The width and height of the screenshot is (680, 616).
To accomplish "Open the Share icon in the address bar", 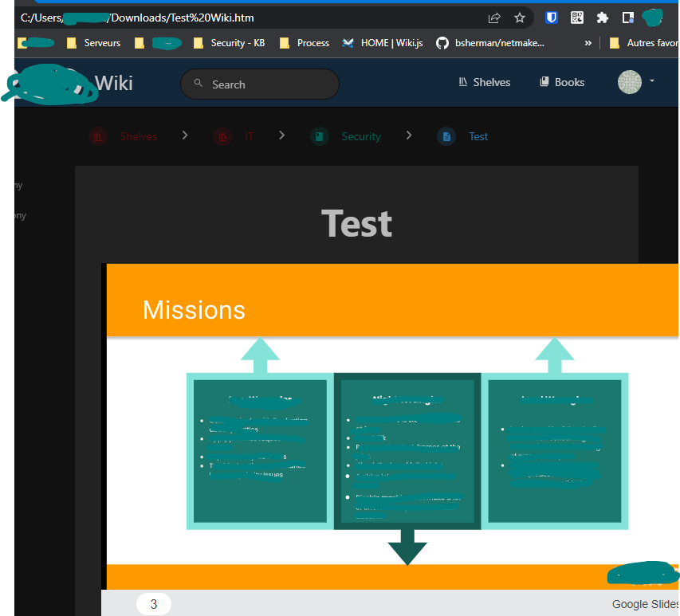I will pos(493,17).
